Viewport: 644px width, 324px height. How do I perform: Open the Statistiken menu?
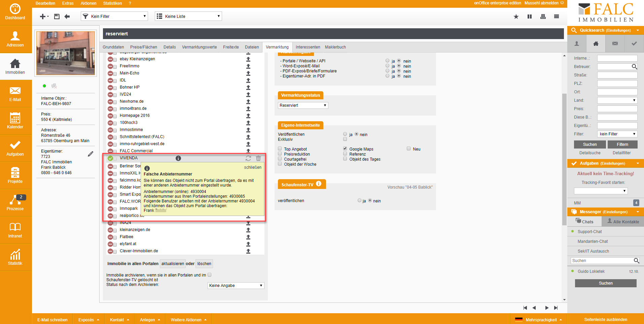[112, 3]
